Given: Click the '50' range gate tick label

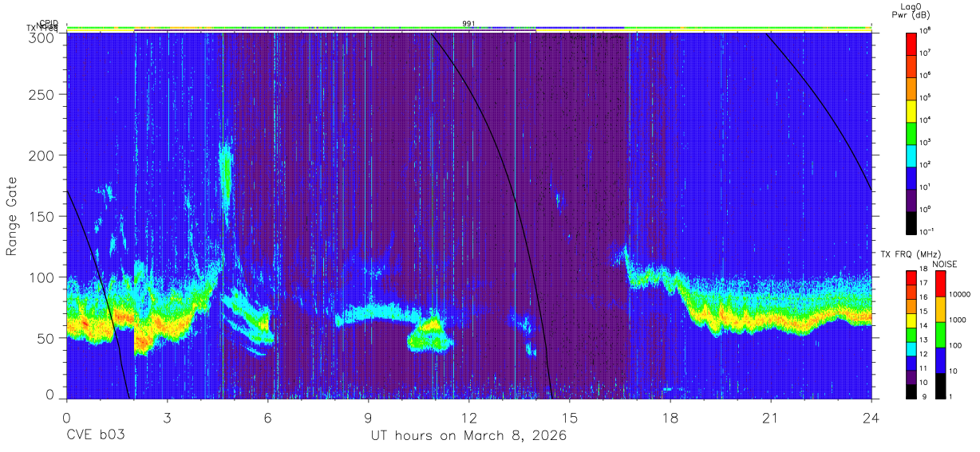Looking at the screenshot, I should click(46, 337).
